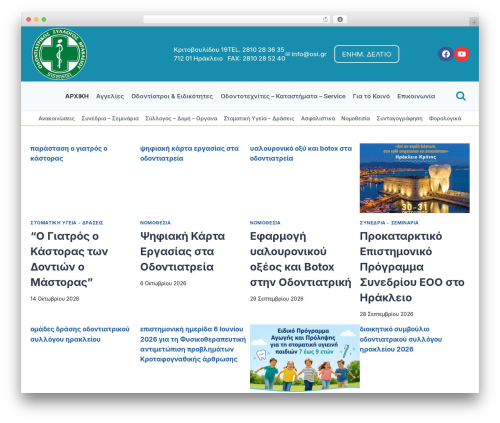The width and height of the screenshot is (500, 423).
Task: Click the search magnifier icon
Action: (x=461, y=96)
